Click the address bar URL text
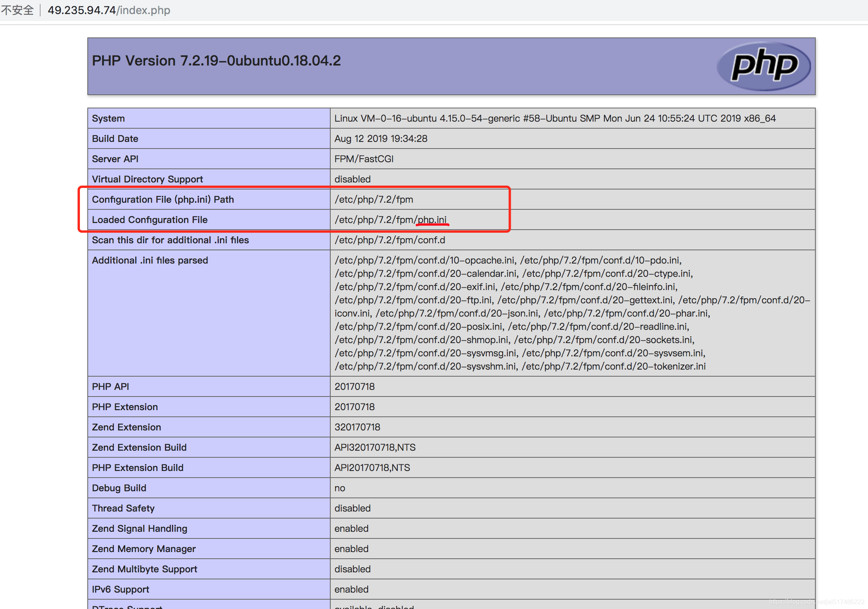 point(109,10)
